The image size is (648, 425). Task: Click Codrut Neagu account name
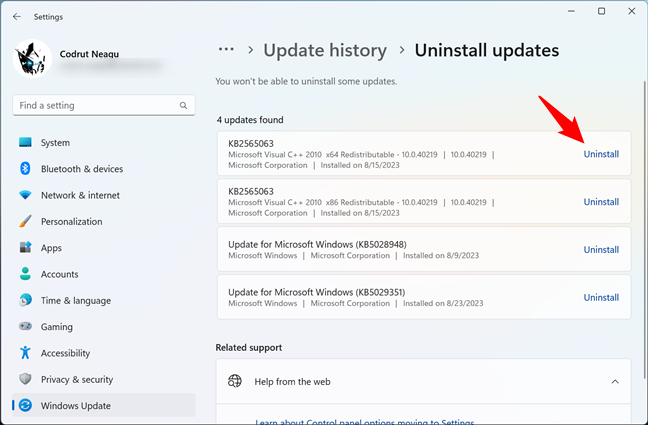pyautogui.click(x=89, y=54)
